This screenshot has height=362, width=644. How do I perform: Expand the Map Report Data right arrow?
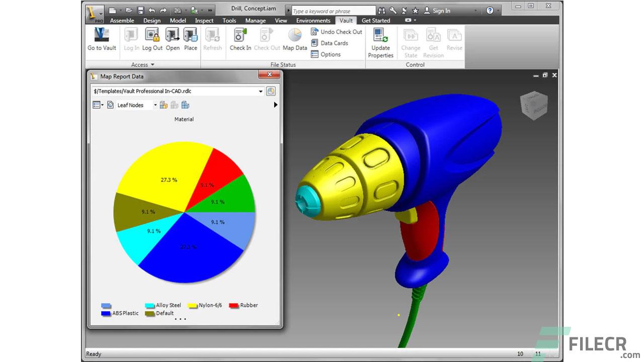pos(275,105)
